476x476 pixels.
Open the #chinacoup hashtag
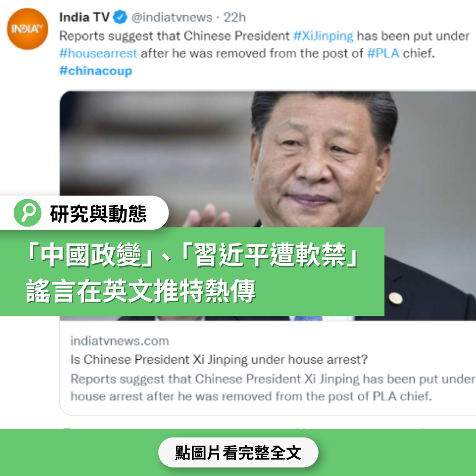(x=96, y=71)
